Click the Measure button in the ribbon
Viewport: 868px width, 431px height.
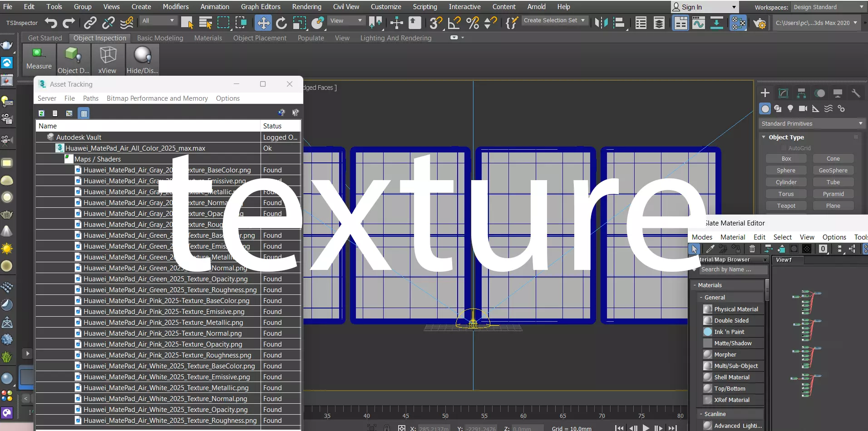[39, 59]
